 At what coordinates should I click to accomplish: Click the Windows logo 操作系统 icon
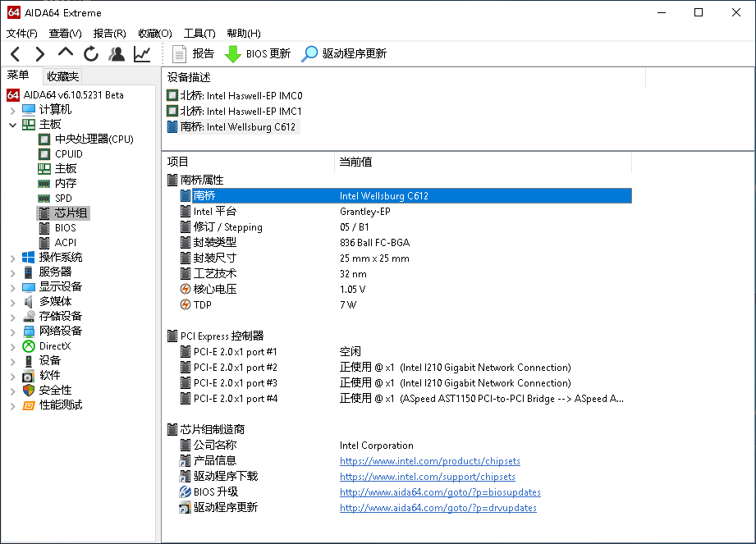coord(29,258)
